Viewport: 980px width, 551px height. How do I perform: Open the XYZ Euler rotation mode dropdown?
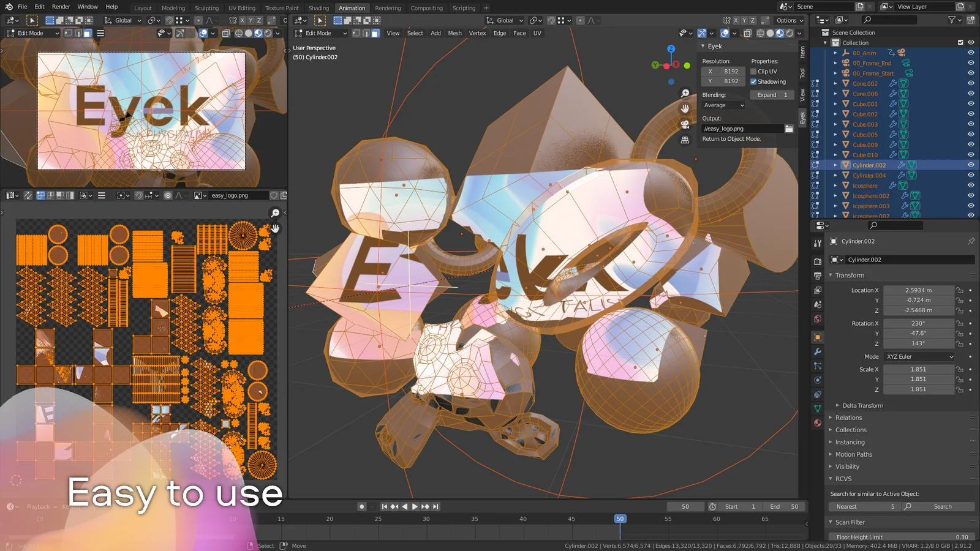(919, 356)
